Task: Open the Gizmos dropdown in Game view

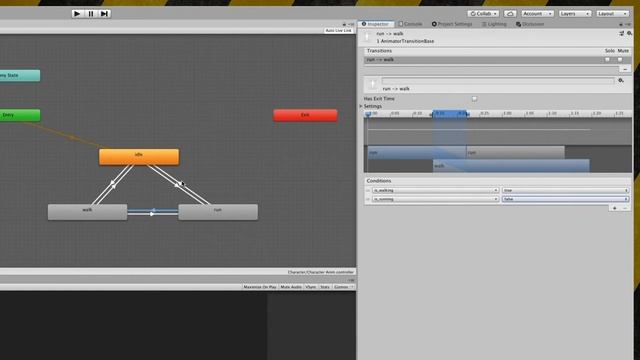Action: [343, 287]
